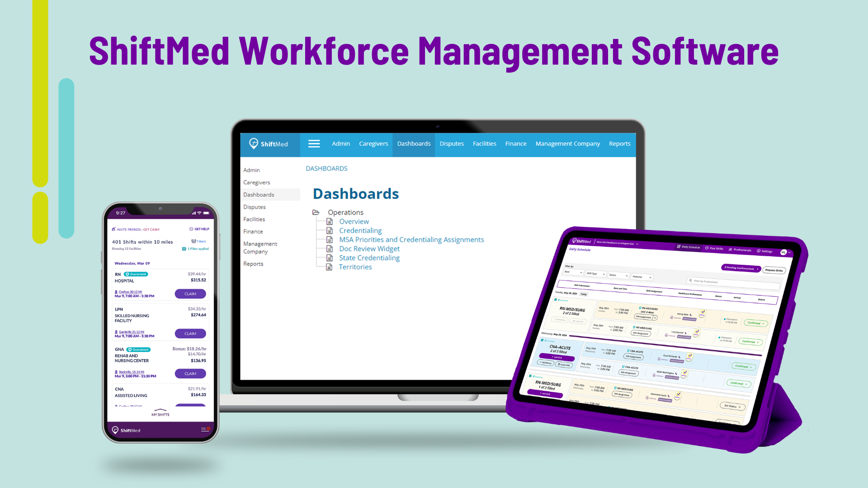Click the MY SHIFTS link at bottom
The width and height of the screenshot is (868, 488).
[160, 414]
